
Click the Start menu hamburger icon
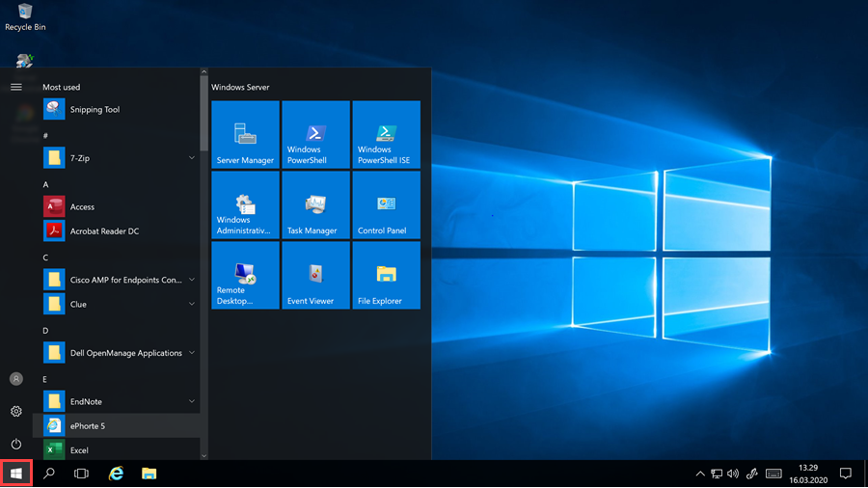[16, 87]
